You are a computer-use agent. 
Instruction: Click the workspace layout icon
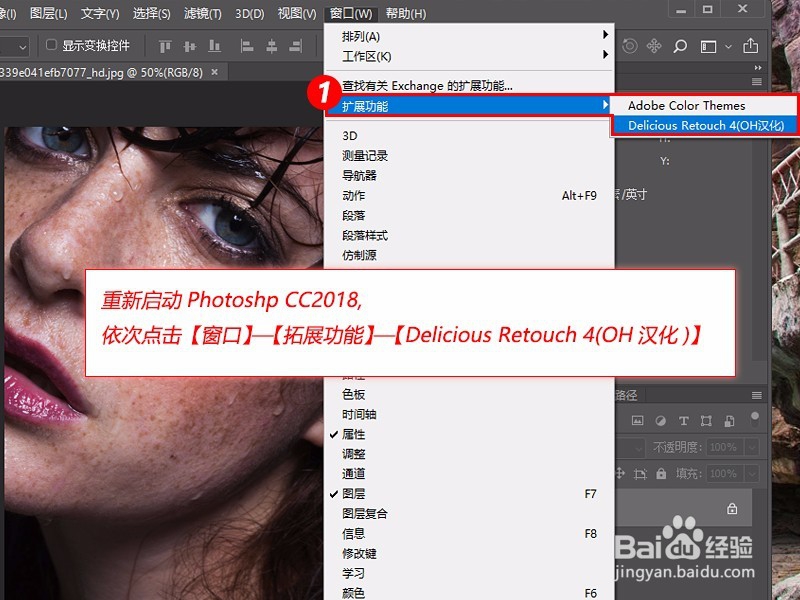click(x=708, y=46)
